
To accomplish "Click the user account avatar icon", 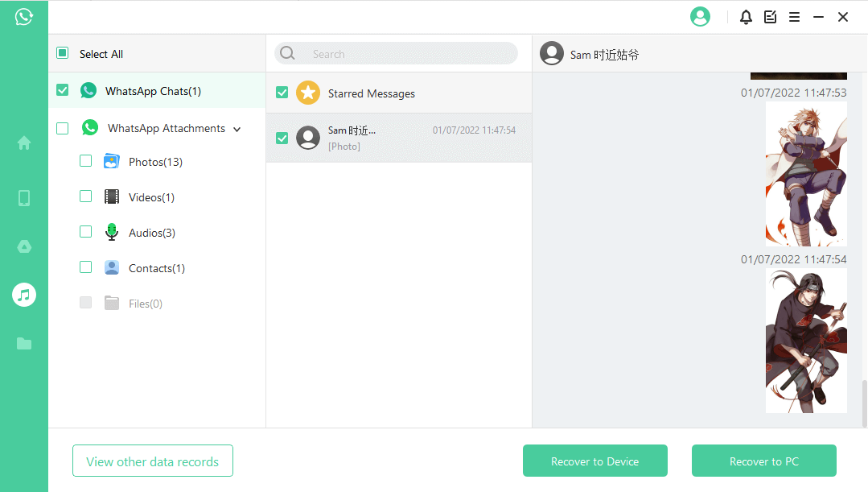I will click(x=700, y=17).
